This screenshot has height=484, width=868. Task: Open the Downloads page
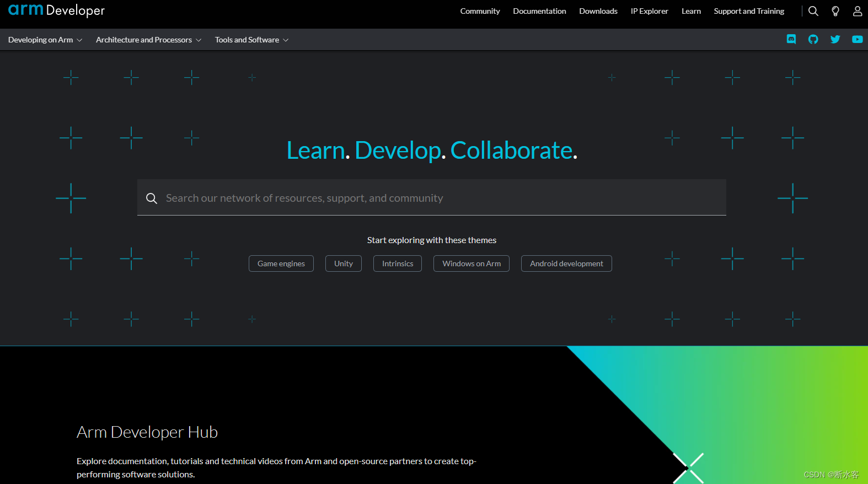[x=598, y=11]
